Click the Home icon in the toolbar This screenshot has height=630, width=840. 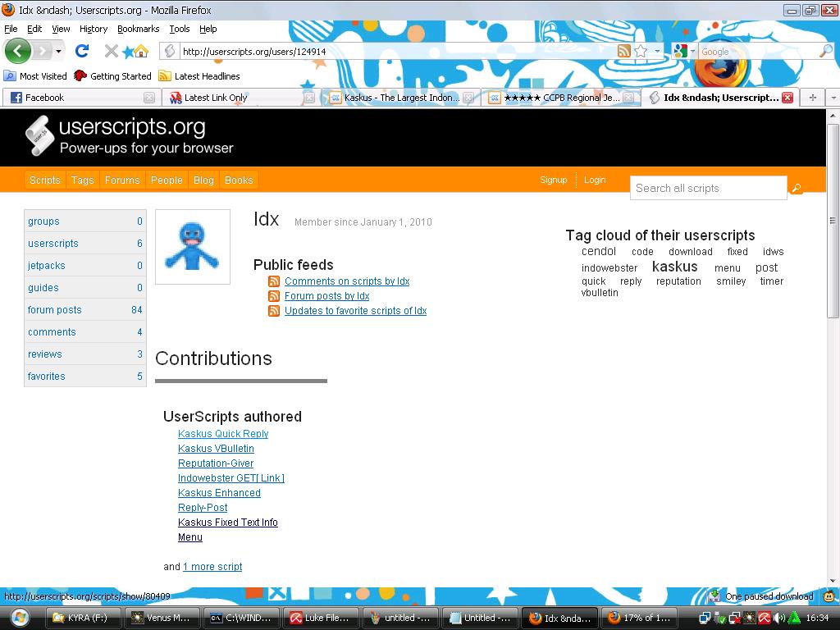click(x=141, y=51)
